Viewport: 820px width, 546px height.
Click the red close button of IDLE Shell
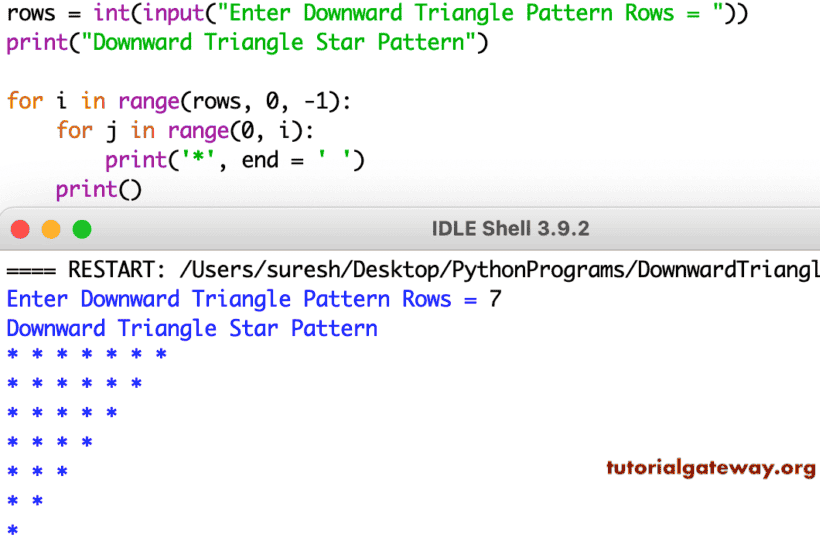point(20,229)
